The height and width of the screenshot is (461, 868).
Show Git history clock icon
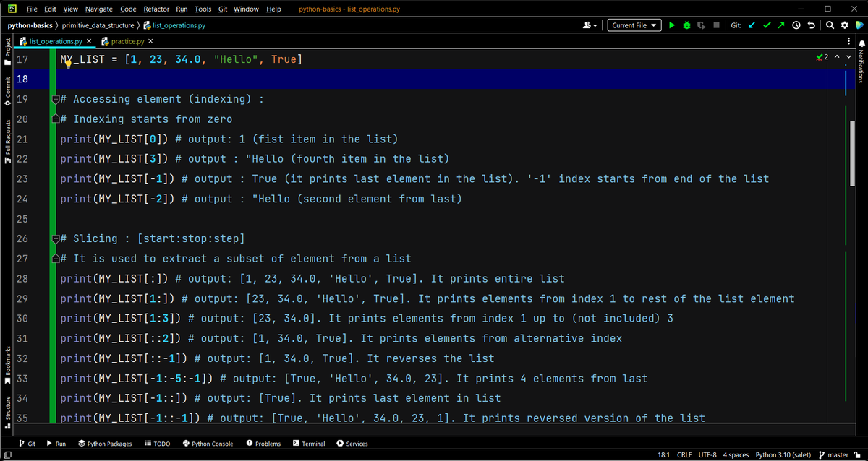point(796,25)
